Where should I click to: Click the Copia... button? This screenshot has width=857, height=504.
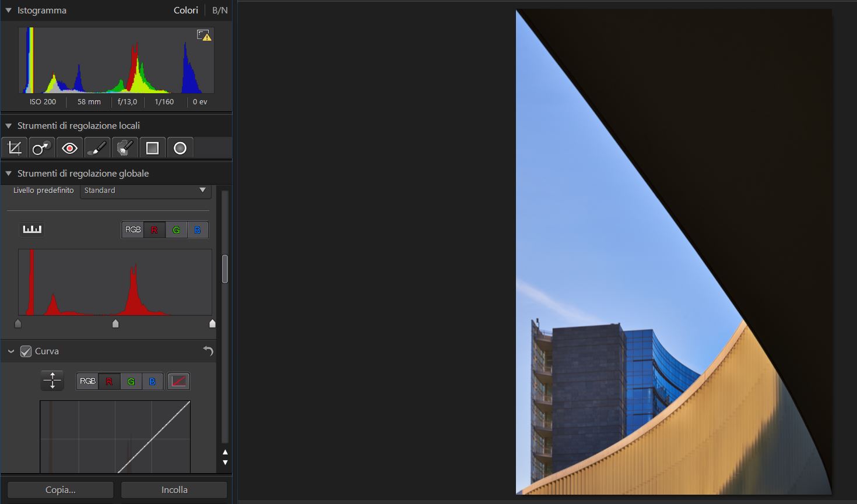tap(61, 489)
